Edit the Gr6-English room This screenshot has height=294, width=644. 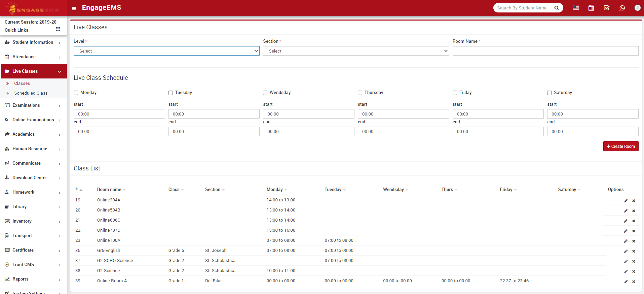coord(626,251)
